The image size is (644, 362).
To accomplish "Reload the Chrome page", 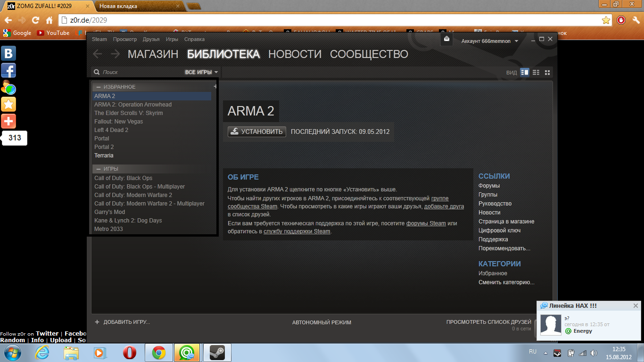I will point(35,20).
